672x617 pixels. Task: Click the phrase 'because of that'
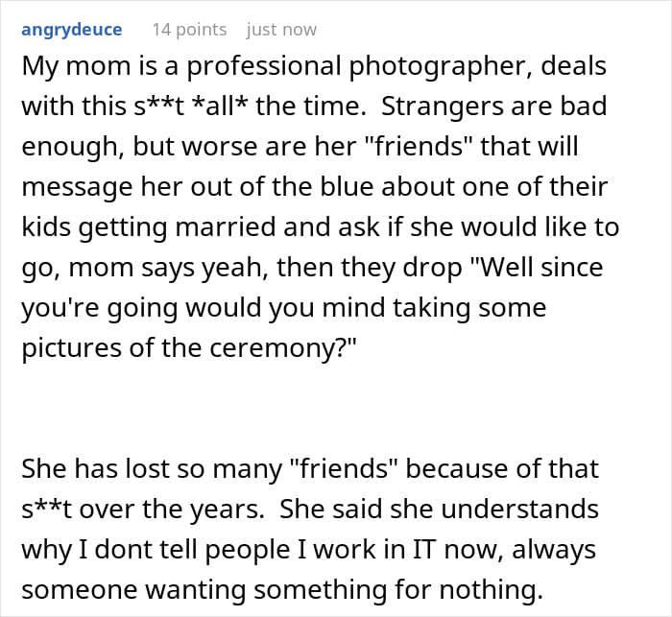click(x=502, y=469)
